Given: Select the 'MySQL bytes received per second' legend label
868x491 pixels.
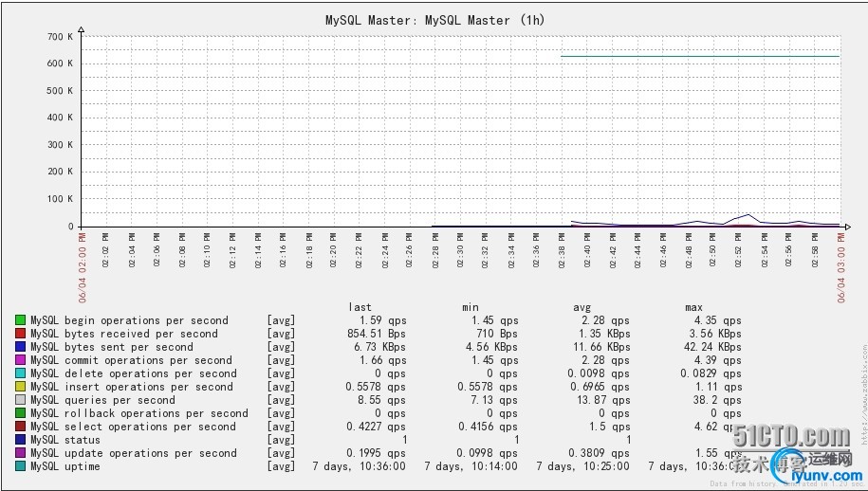Looking at the screenshot, I should click(124, 334).
